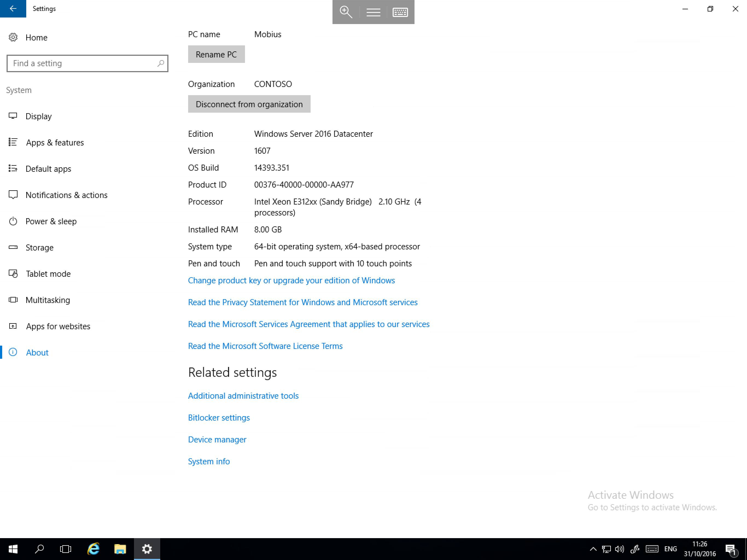The height and width of the screenshot is (560, 747).
Task: Click the Settings gear on the taskbar
Action: tap(147, 549)
